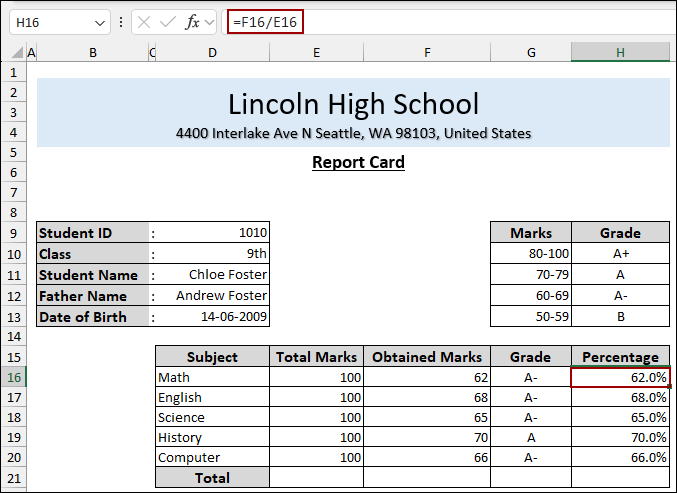
Task: Click the Percentage column header cell
Action: pos(620,357)
